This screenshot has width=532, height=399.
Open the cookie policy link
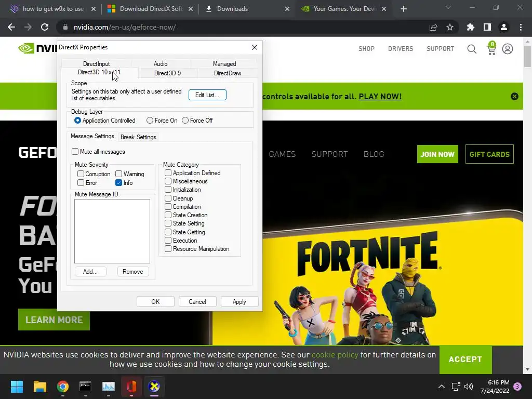click(335, 355)
